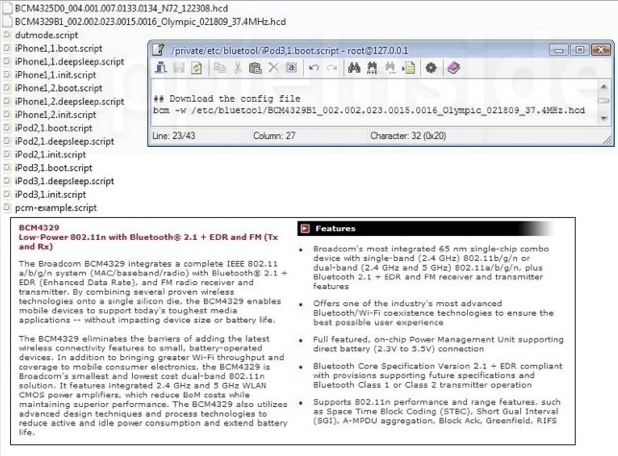Click the Reload file icon
This screenshot has width=618, height=456.
(x=196, y=68)
